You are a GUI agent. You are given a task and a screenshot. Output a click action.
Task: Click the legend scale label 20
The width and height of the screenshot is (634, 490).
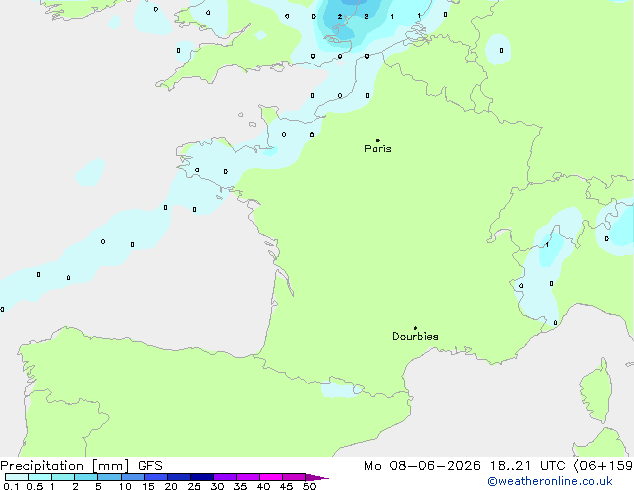[x=171, y=486]
